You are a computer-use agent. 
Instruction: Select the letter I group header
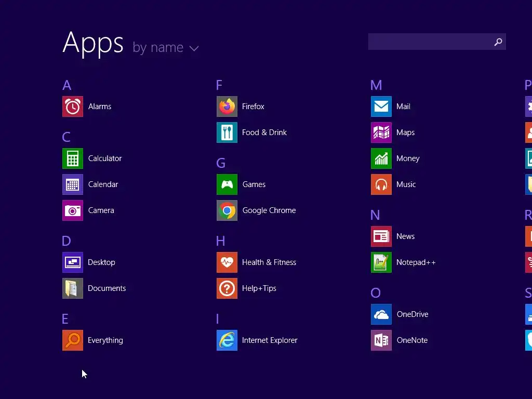point(218,319)
